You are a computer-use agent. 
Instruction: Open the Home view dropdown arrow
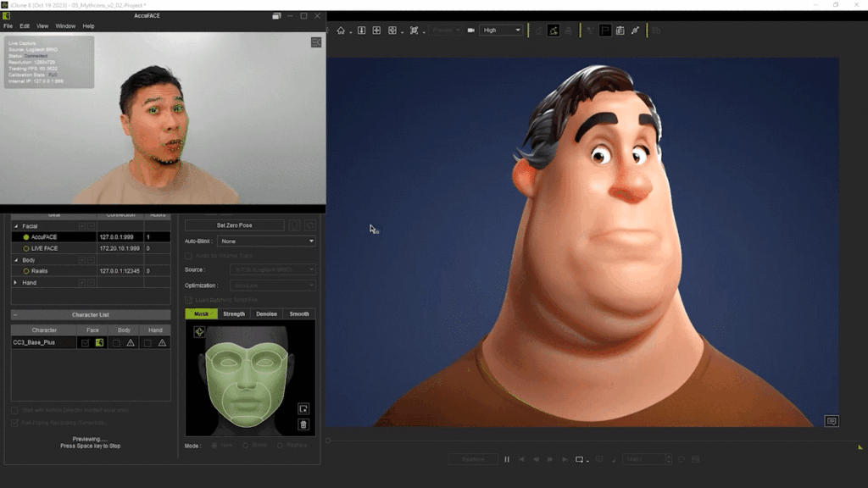click(x=350, y=32)
